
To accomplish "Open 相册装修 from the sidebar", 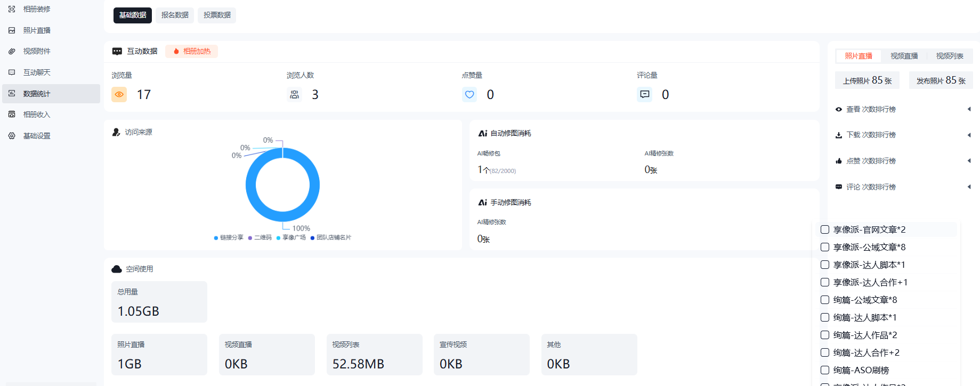I will coord(36,9).
